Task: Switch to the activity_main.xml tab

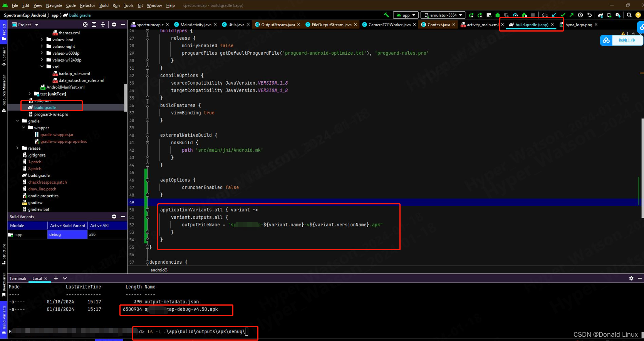Action: click(x=482, y=25)
